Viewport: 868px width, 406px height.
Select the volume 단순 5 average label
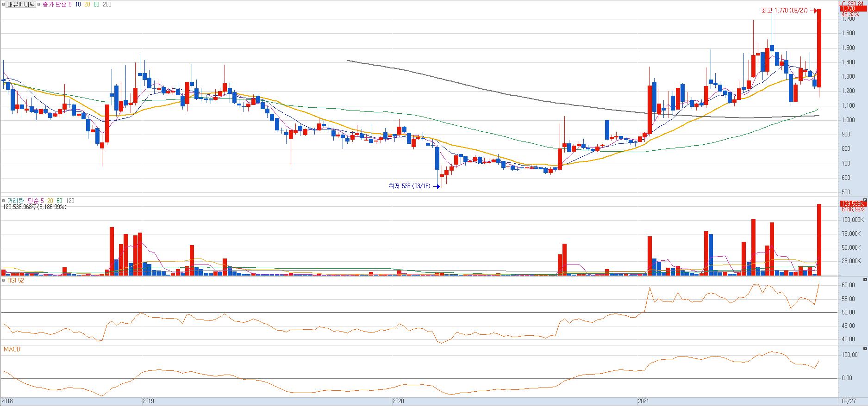coord(36,201)
